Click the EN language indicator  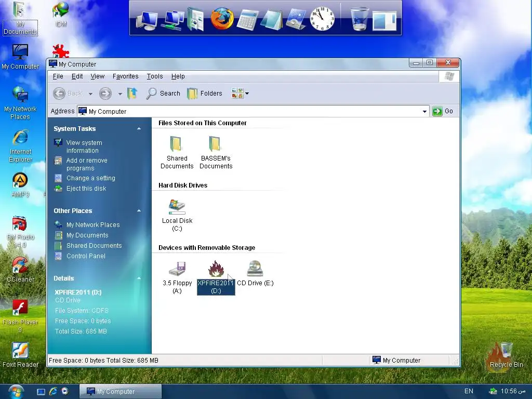pyautogui.click(x=469, y=391)
